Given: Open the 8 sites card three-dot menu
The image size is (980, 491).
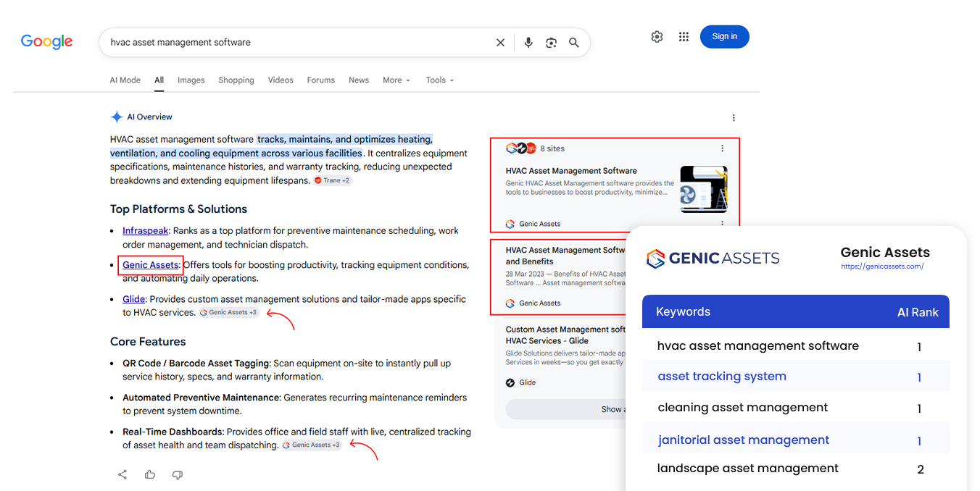Looking at the screenshot, I should 722,148.
